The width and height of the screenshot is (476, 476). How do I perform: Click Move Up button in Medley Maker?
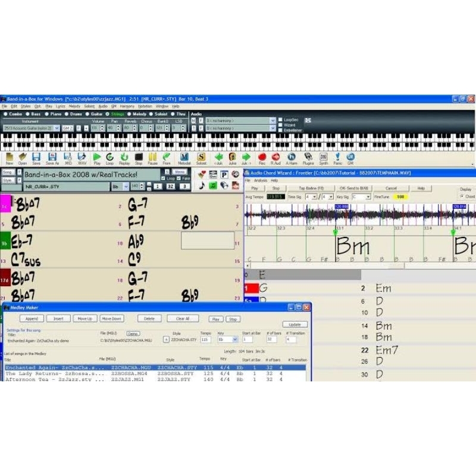point(84,319)
